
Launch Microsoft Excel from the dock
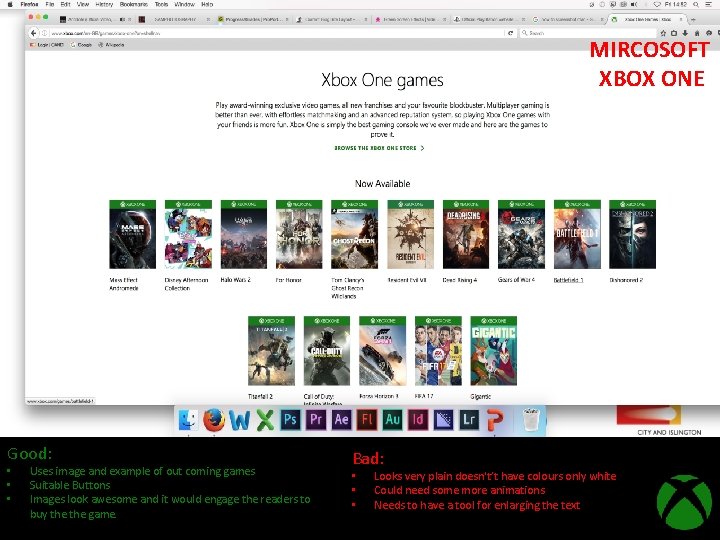pyautogui.click(x=265, y=419)
